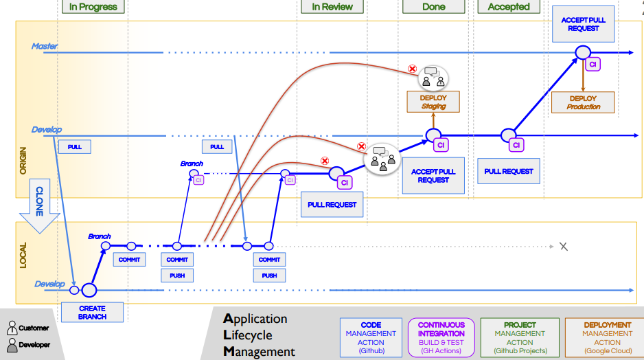644x360 pixels.
Task: Click the CI badge in the Accepted column on Develop
Action: tap(516, 145)
